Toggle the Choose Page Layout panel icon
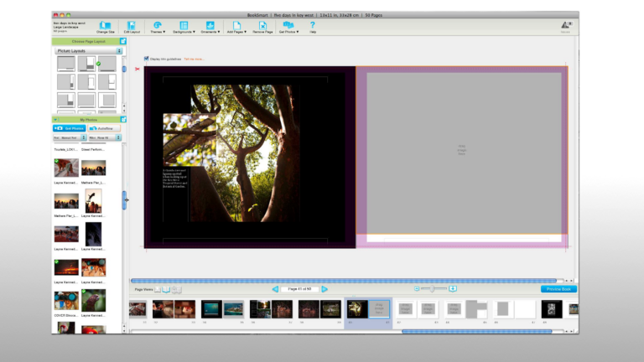The width and height of the screenshot is (644, 362). [123, 40]
